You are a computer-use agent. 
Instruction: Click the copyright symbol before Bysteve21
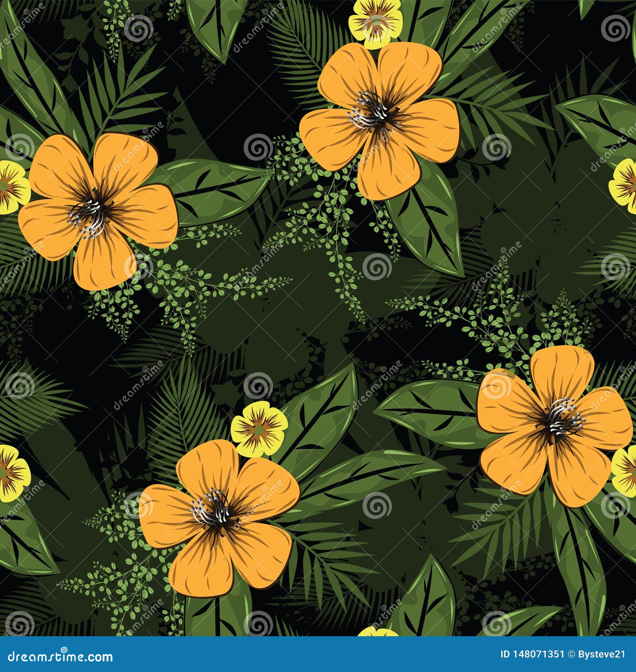tap(571, 653)
